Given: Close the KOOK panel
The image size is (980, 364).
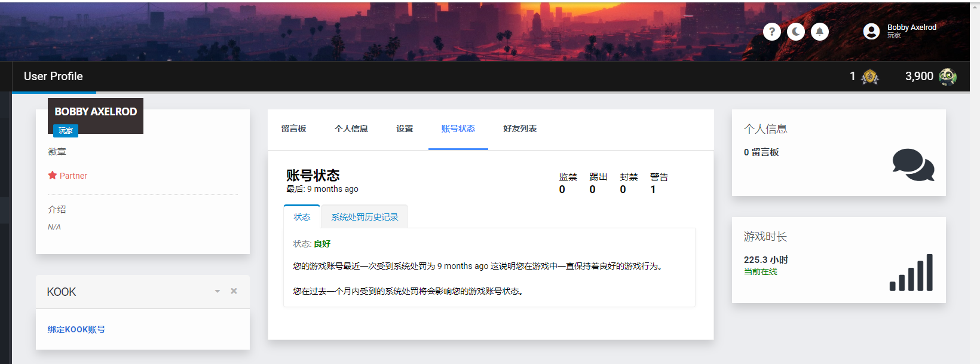Looking at the screenshot, I should [234, 291].
